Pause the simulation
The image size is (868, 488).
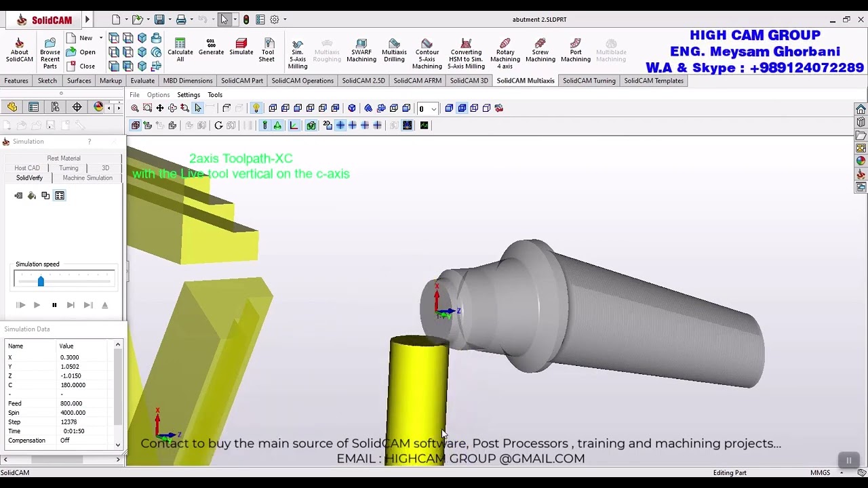point(54,306)
